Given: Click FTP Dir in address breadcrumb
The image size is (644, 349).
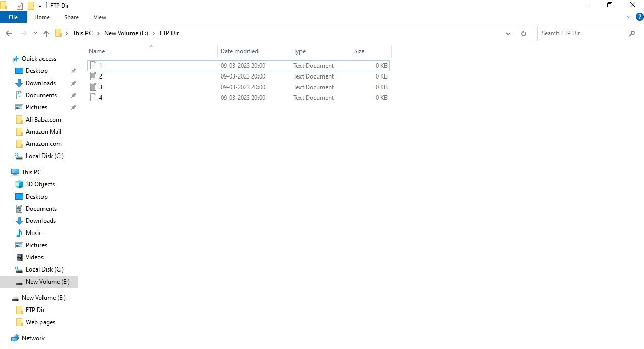Looking at the screenshot, I should point(169,33).
